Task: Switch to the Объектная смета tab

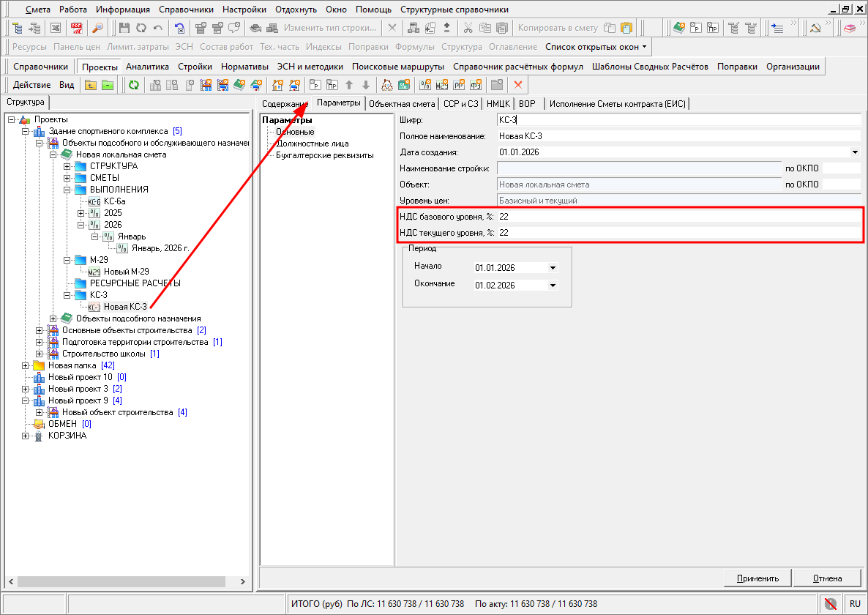Action: coord(402,103)
